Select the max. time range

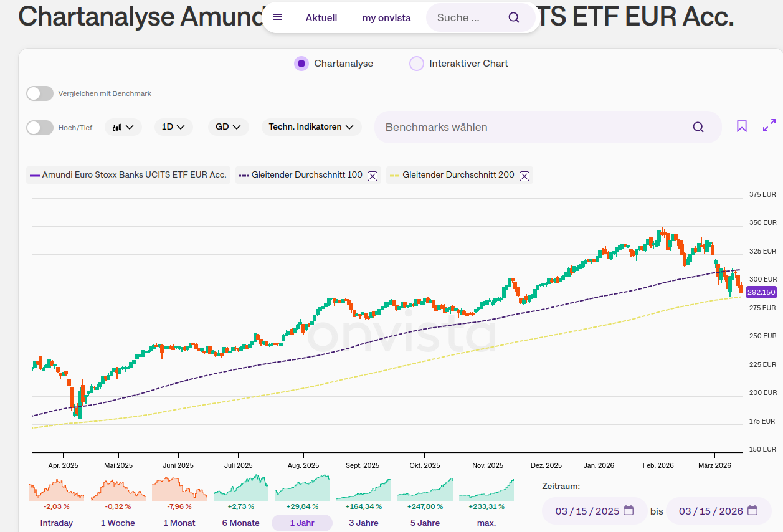click(x=486, y=523)
